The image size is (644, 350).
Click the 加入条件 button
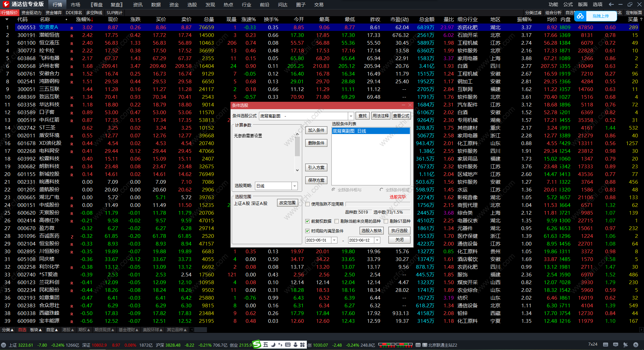316,130
